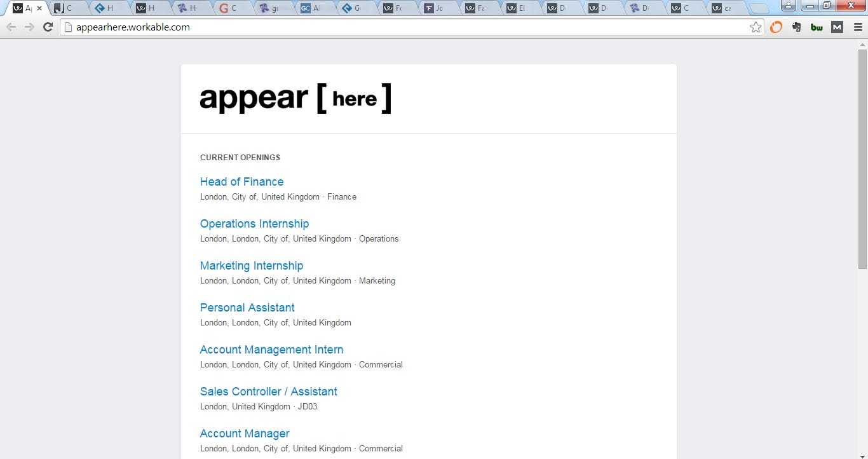Click the appear [here] logo
Viewport: 868px width, 459px height.
pos(295,97)
